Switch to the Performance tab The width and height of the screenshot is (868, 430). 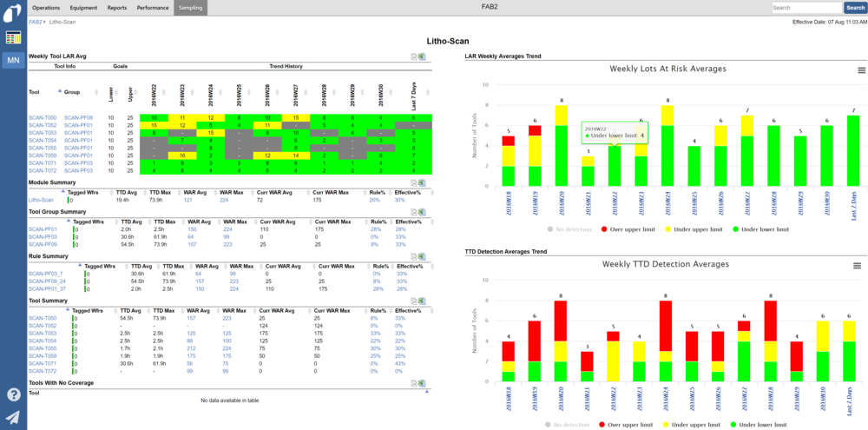[x=153, y=7]
